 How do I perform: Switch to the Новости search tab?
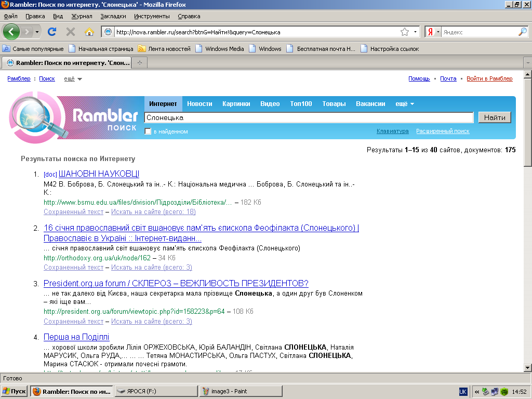coord(199,104)
